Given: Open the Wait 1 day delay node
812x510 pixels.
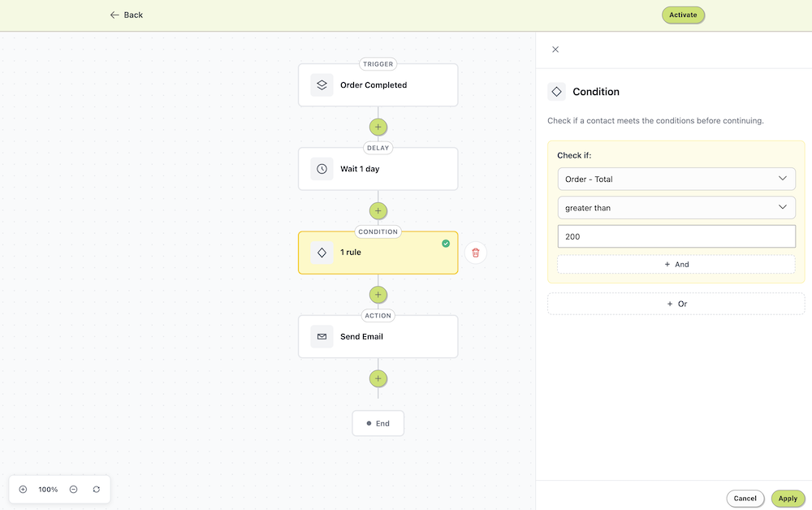Looking at the screenshot, I should pyautogui.click(x=378, y=169).
